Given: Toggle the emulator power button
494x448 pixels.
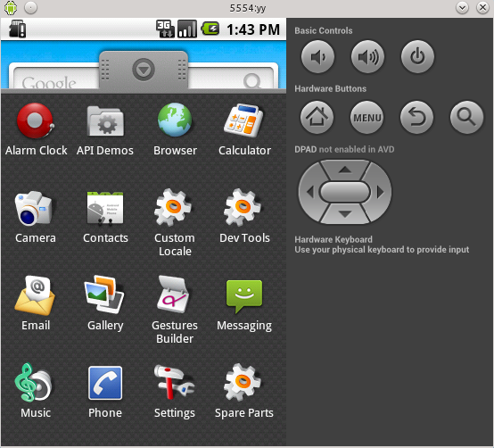Looking at the screenshot, I should [x=417, y=57].
